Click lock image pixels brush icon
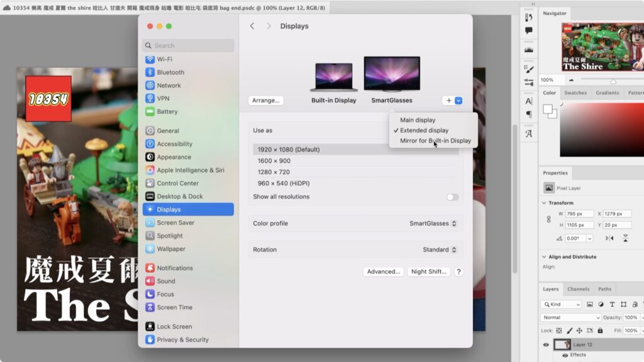Image resolution: width=644 pixels, height=362 pixels. tap(569, 331)
